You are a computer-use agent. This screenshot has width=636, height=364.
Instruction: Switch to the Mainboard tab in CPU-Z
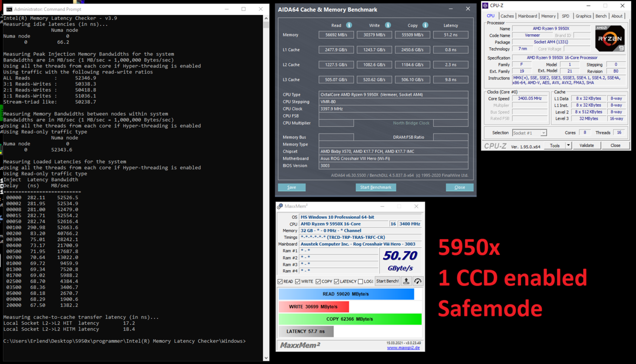[x=528, y=16]
